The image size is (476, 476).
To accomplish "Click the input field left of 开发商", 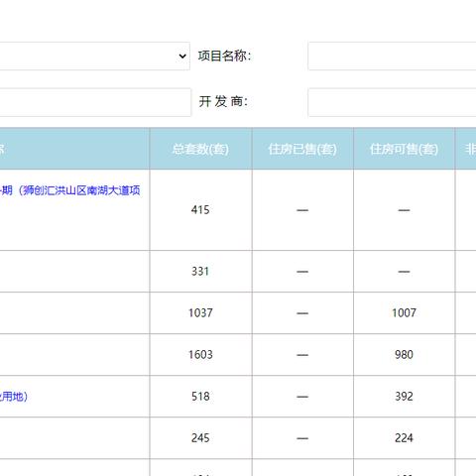I will tap(95, 102).
